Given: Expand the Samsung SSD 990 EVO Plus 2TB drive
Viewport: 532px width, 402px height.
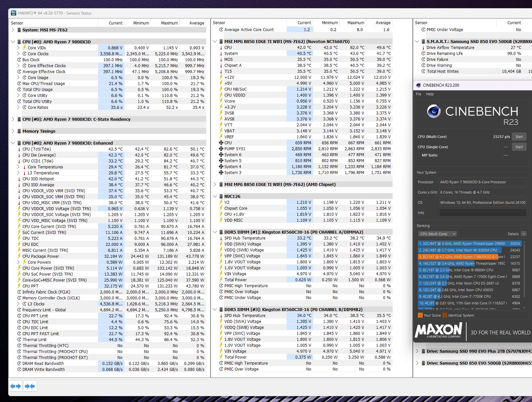Looking at the screenshot, I should (417, 351).
